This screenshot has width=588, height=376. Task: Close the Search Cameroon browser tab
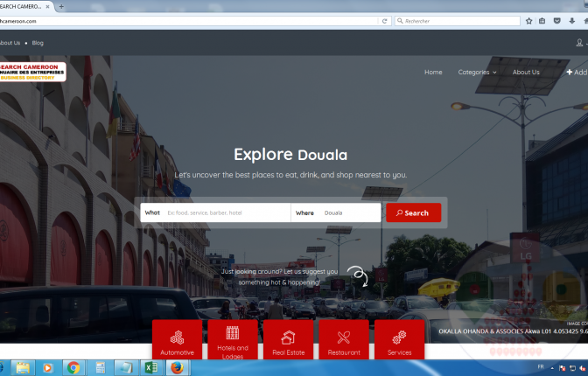(47, 6)
